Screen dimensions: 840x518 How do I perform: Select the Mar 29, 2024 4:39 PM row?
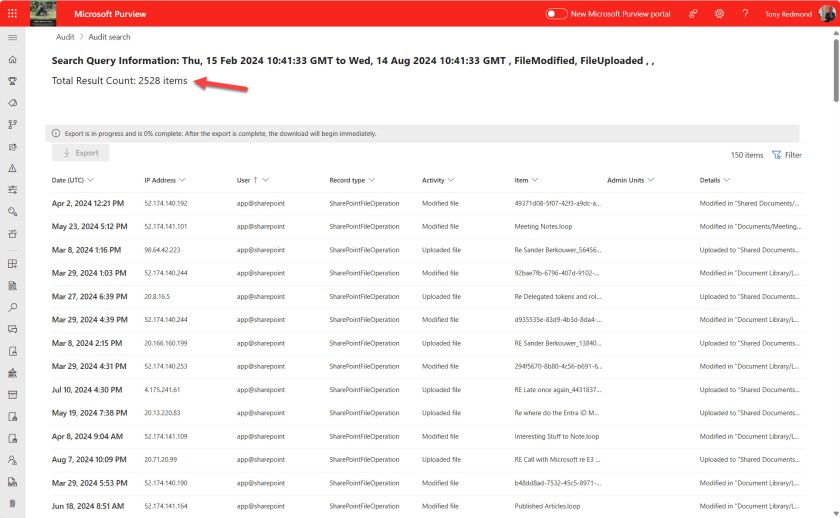[429, 320]
